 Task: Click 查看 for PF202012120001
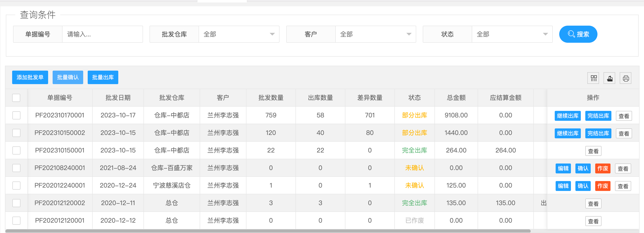(593, 221)
